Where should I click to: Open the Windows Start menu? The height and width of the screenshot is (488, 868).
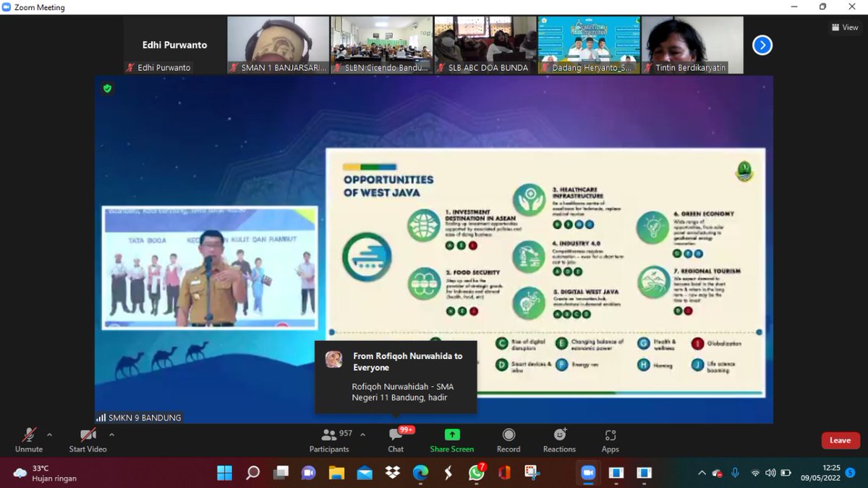(225, 473)
